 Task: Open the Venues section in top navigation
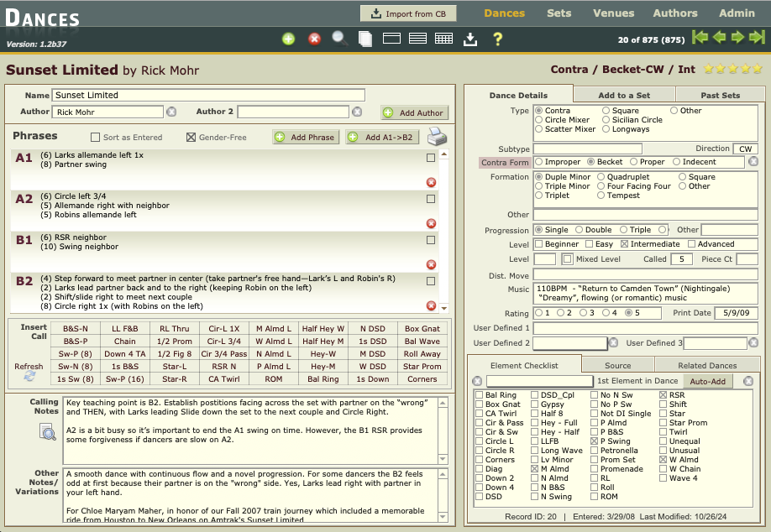click(612, 13)
